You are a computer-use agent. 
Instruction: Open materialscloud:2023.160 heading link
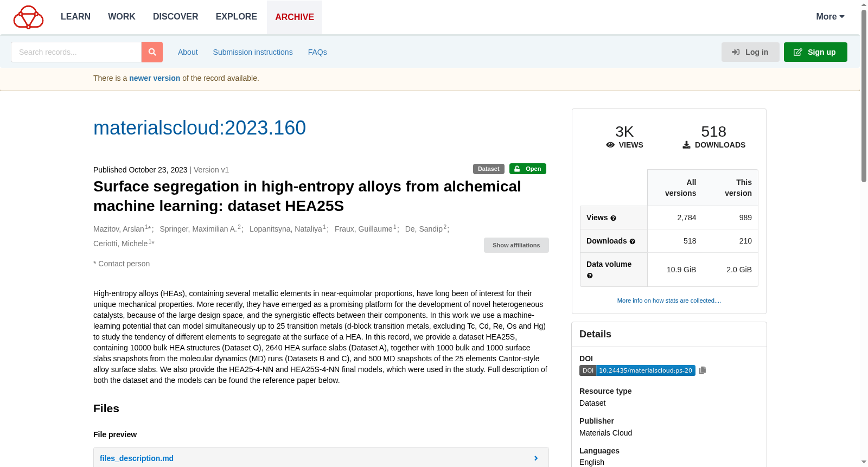pyautogui.click(x=200, y=128)
